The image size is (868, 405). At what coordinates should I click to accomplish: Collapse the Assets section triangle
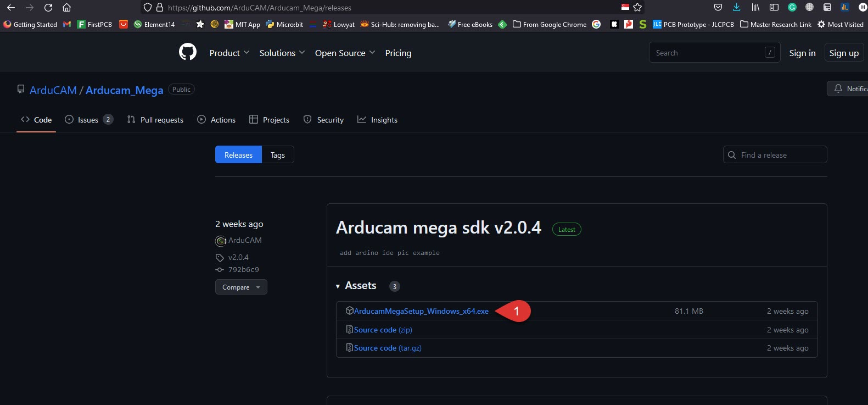coord(338,286)
